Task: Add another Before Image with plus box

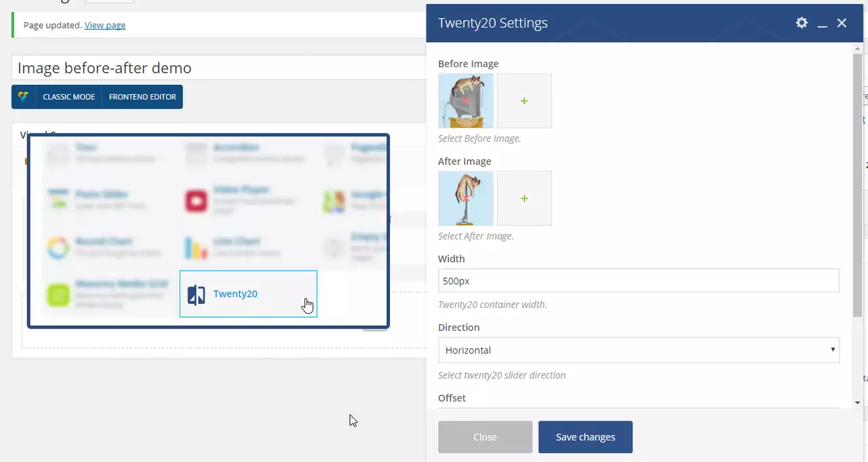Action: click(524, 101)
